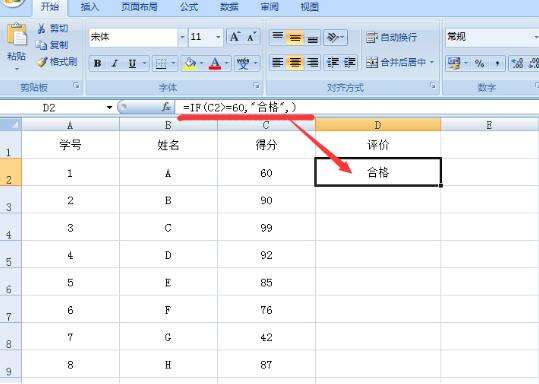Select cell C3 containing 90
Viewport: 539px width, 384px height.
[x=266, y=200]
